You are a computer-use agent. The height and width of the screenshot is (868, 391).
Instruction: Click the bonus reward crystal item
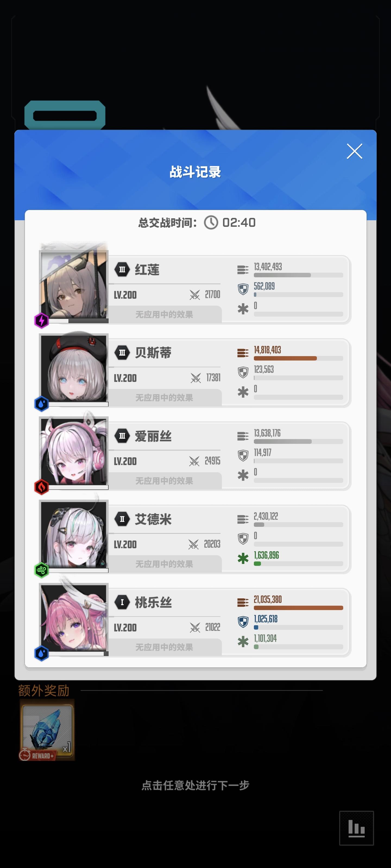point(47,730)
